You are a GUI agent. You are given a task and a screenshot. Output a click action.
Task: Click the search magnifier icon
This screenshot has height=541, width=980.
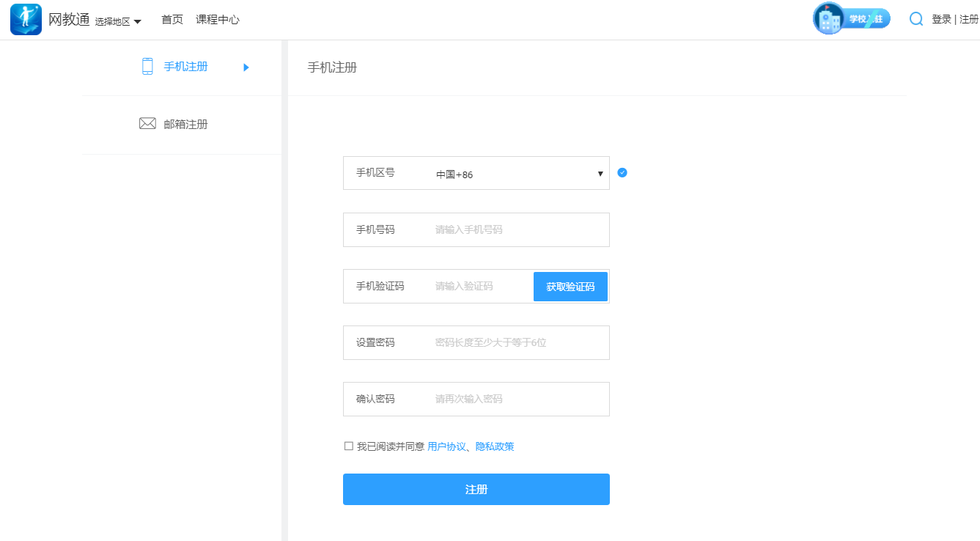[915, 19]
